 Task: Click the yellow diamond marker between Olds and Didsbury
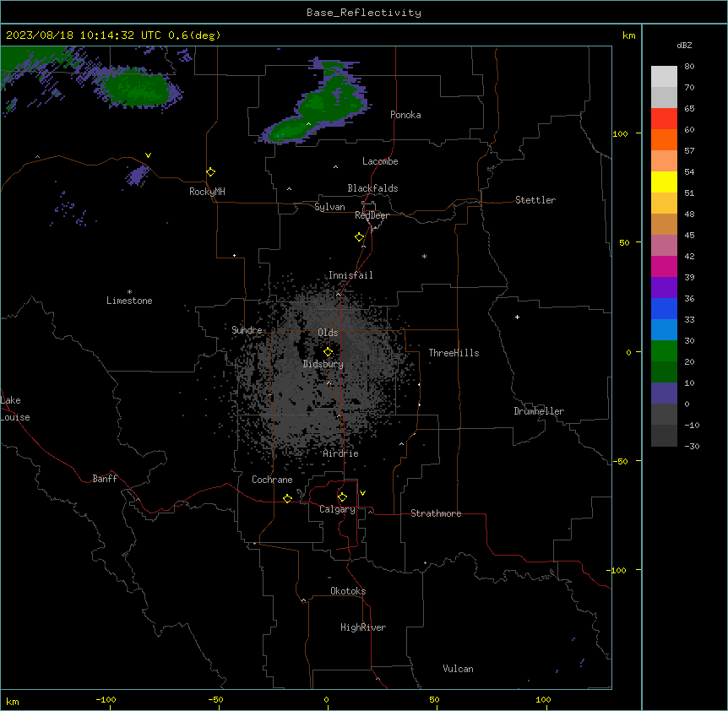pyautogui.click(x=329, y=352)
